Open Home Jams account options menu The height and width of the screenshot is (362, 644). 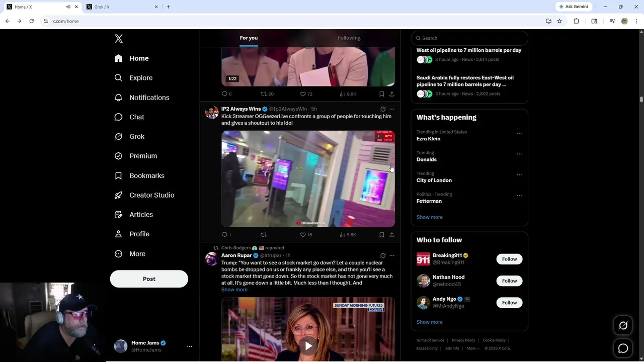[x=190, y=346]
